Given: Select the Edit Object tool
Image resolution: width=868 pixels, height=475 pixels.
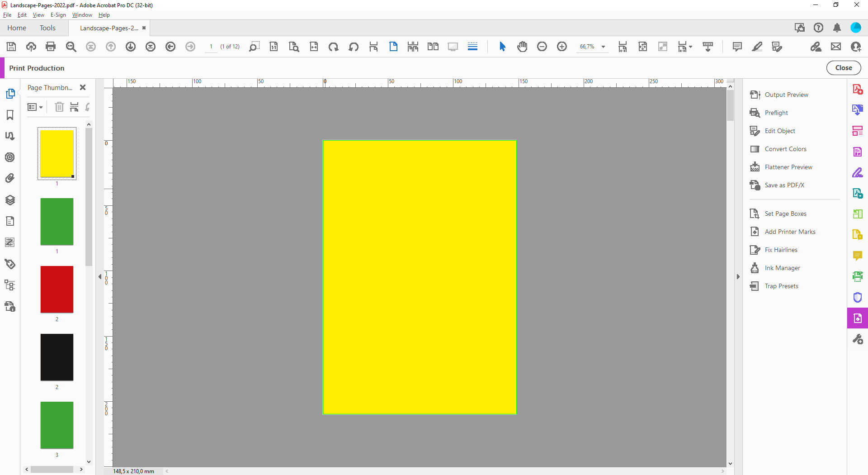Looking at the screenshot, I should point(780,131).
